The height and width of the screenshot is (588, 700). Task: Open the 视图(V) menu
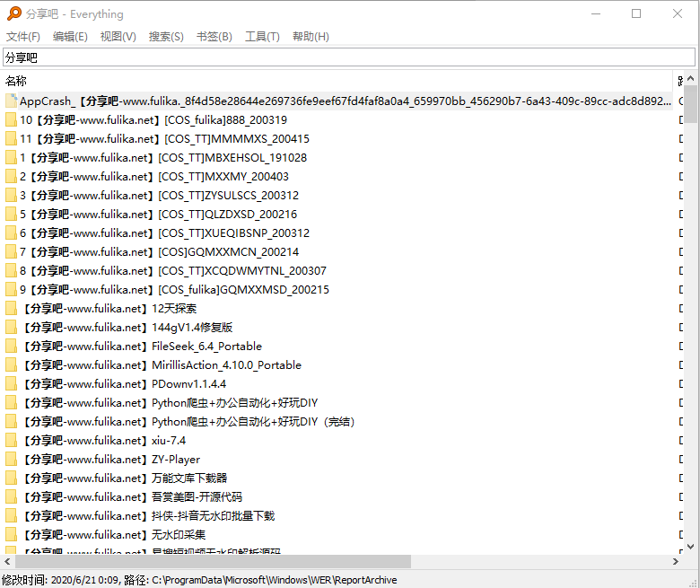coord(118,37)
